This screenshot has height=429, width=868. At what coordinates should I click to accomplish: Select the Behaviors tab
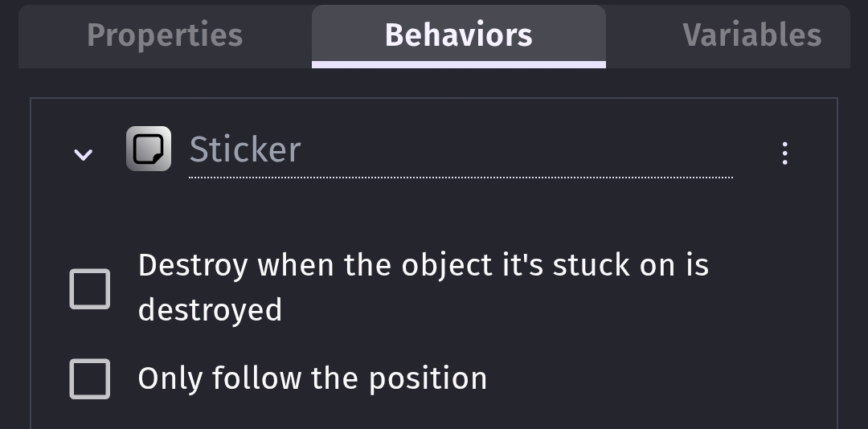(x=458, y=35)
